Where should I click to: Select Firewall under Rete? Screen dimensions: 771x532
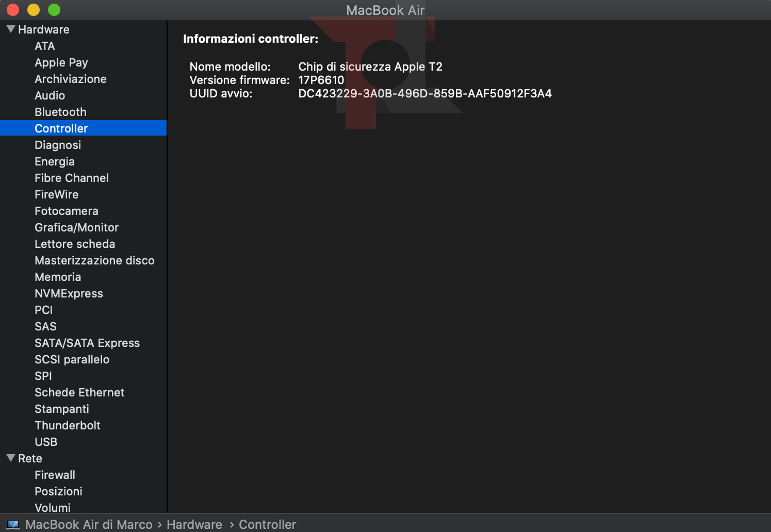click(x=55, y=475)
